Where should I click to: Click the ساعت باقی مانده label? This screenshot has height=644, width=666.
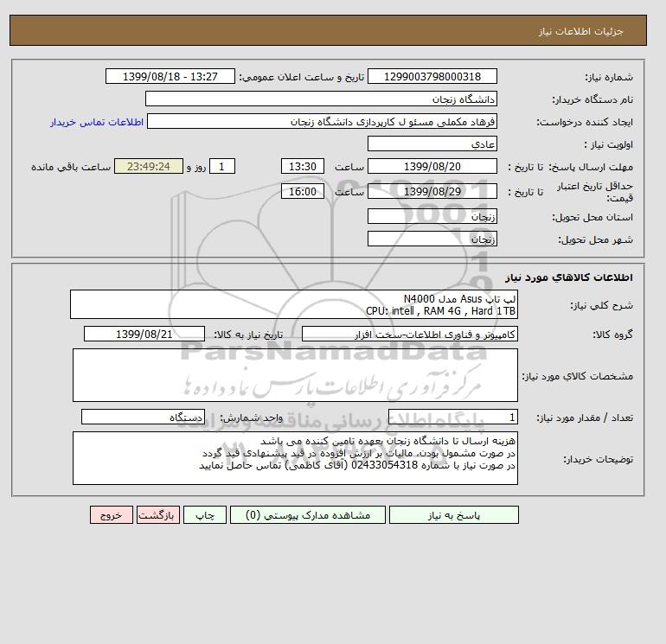pyautogui.click(x=71, y=167)
